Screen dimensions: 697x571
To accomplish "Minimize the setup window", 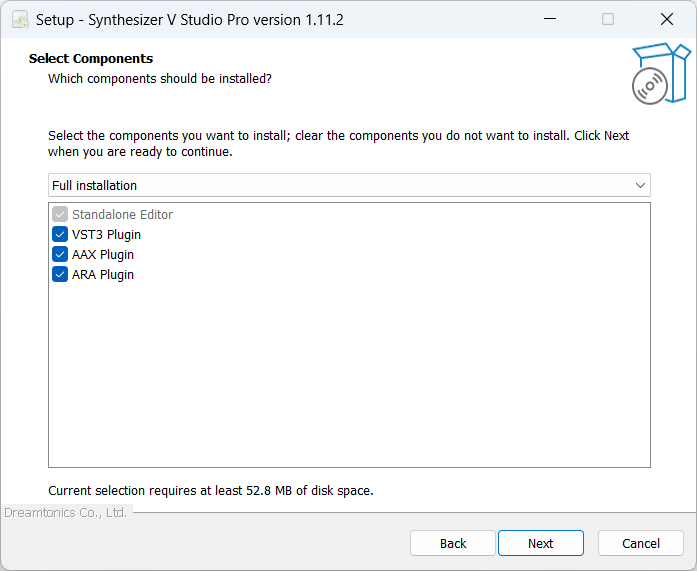I will [550, 19].
